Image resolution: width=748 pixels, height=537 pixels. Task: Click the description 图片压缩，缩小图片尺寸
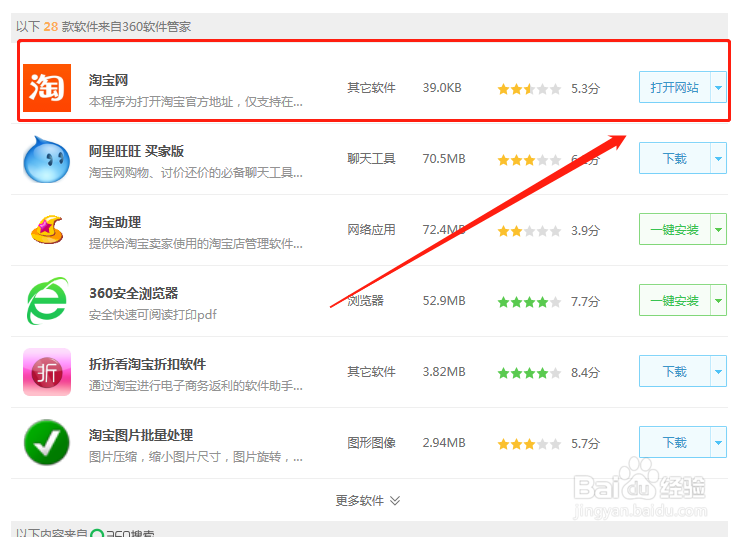click(x=196, y=456)
